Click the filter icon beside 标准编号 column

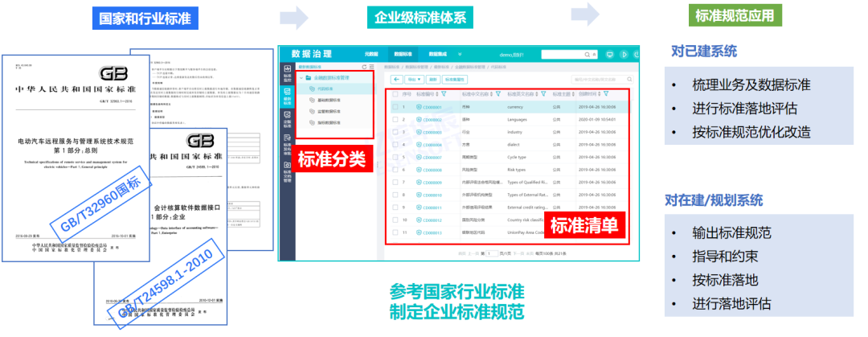pyautogui.click(x=444, y=94)
